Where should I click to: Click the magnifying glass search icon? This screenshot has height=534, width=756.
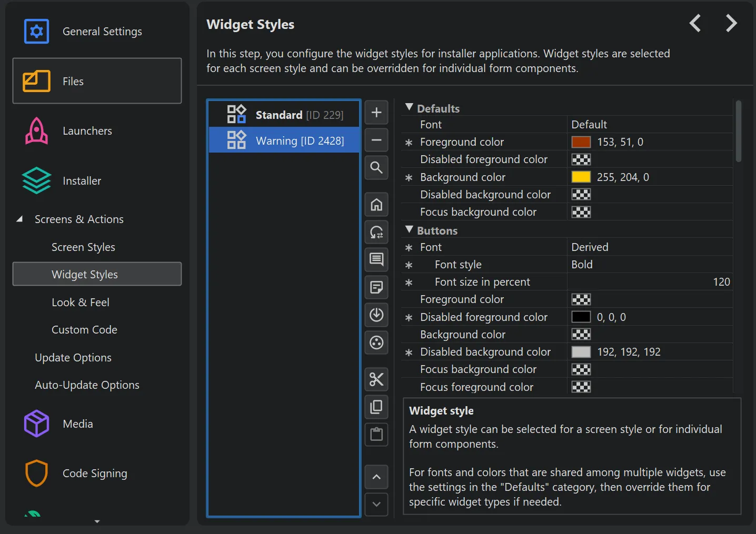click(x=376, y=168)
